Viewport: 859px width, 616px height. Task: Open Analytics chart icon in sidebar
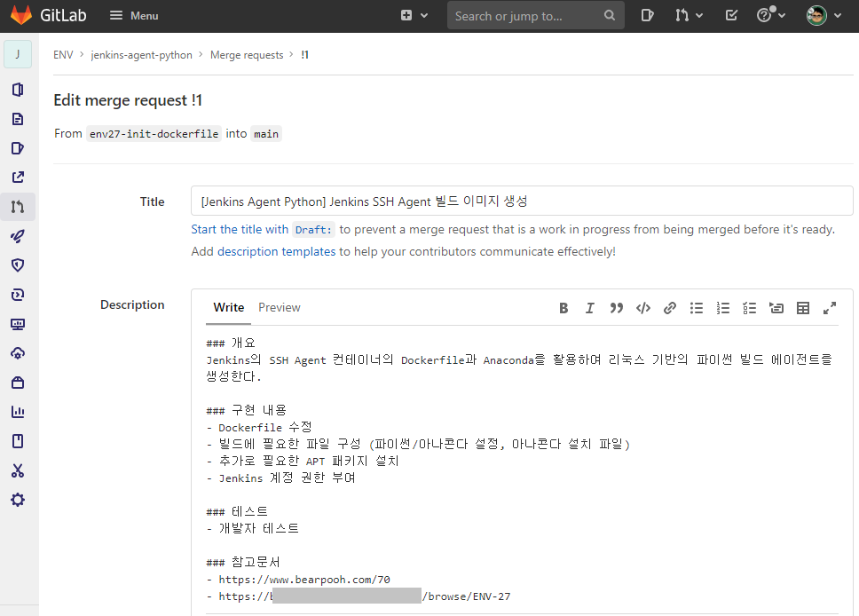18,412
